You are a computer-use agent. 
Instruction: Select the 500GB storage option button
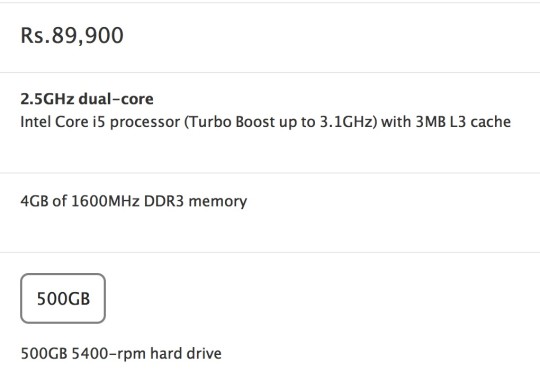coord(63,298)
